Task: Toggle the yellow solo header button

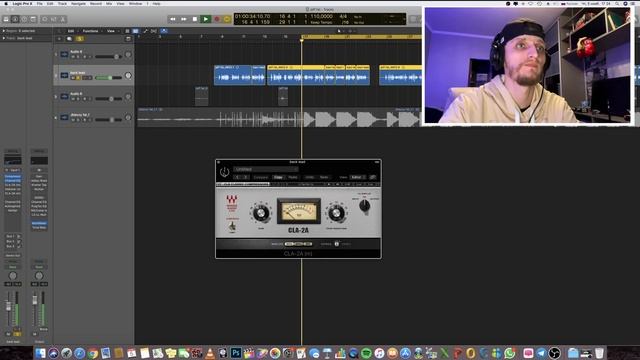Action: point(80,39)
